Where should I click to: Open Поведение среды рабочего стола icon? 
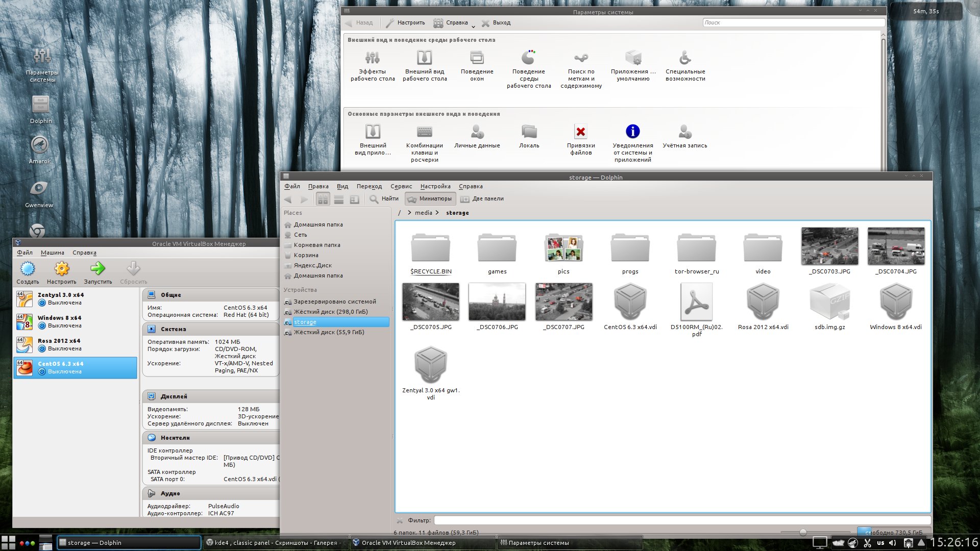click(x=529, y=69)
